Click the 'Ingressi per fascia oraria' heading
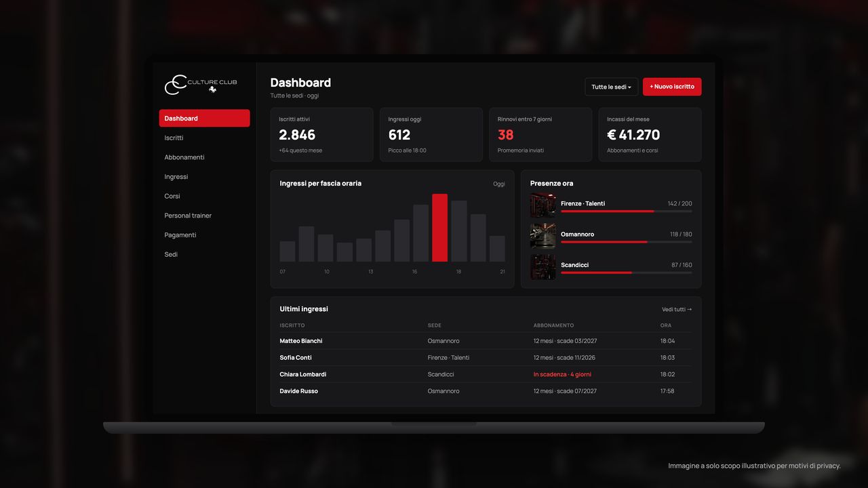Screen dimensions: 868x488 tap(321, 184)
